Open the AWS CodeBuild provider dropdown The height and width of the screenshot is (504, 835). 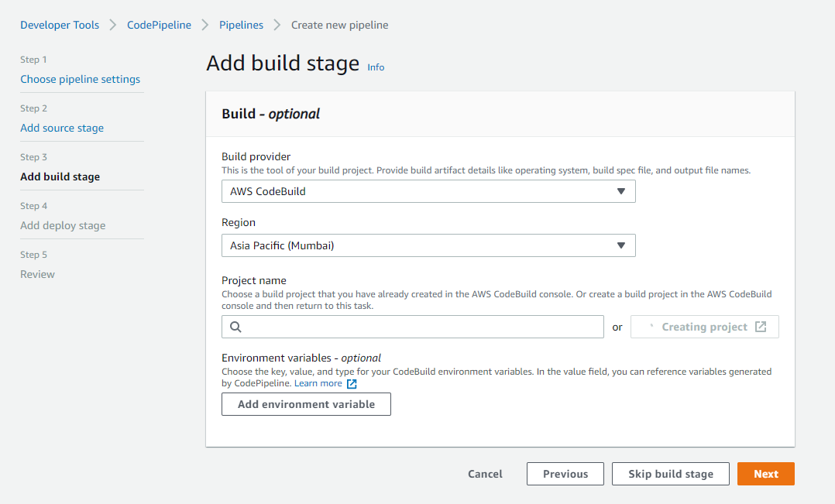coord(428,191)
